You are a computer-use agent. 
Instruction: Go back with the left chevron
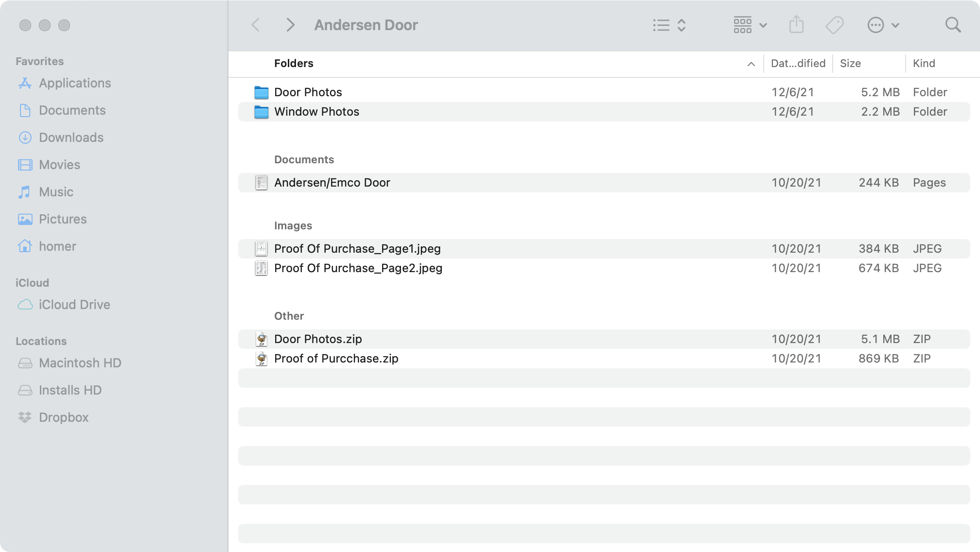[256, 25]
